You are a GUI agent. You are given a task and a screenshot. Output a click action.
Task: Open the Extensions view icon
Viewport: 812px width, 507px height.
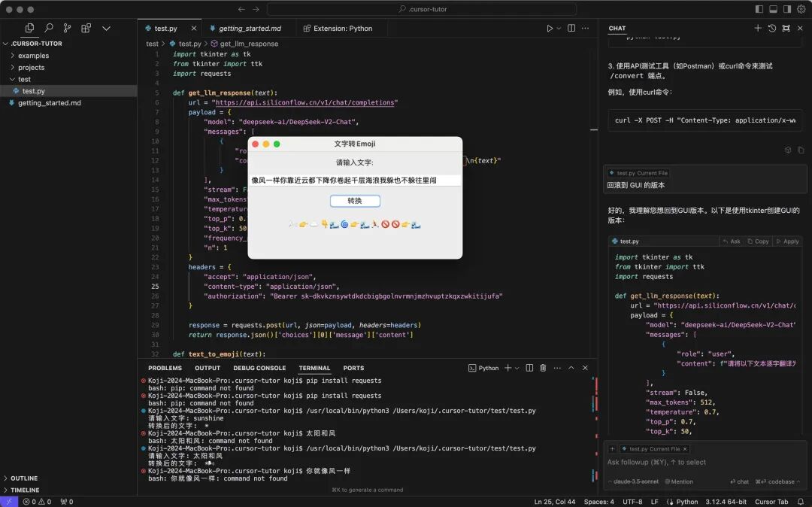point(86,28)
